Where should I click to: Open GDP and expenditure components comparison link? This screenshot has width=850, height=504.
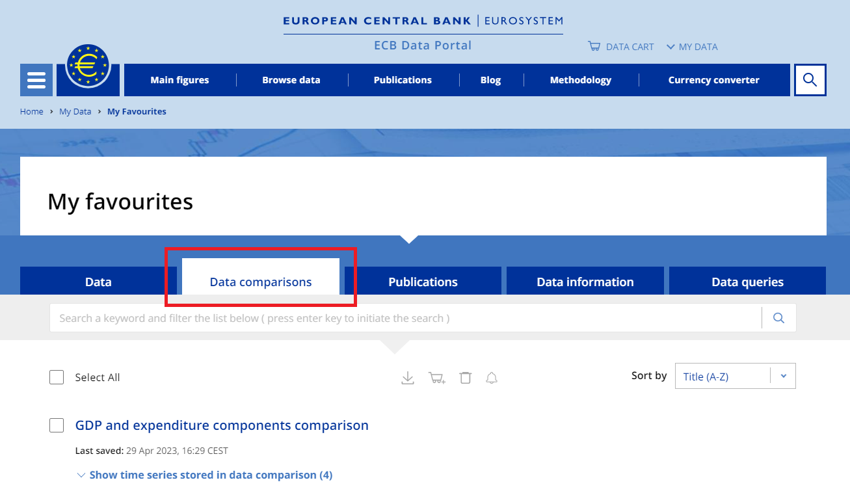(x=222, y=425)
